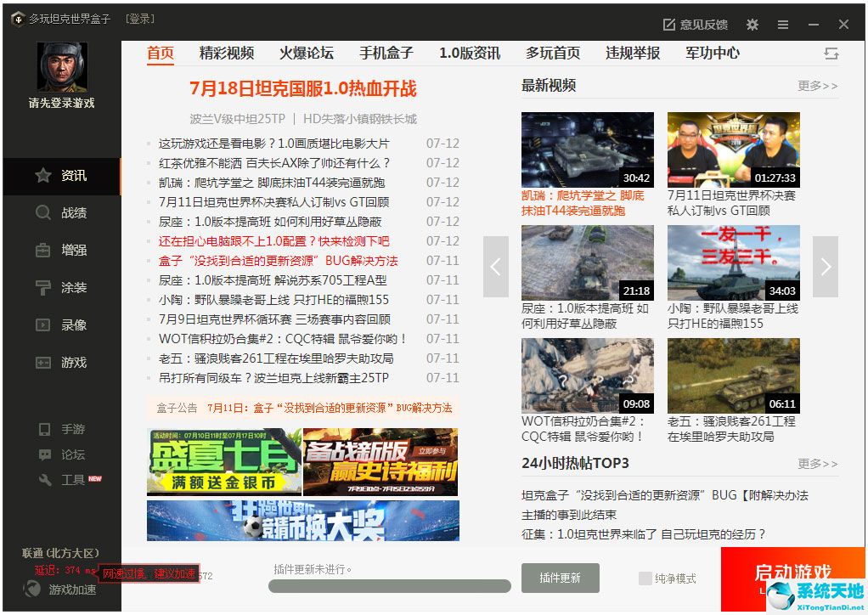Toggle the 纯净模式 checkbox

[x=645, y=578]
